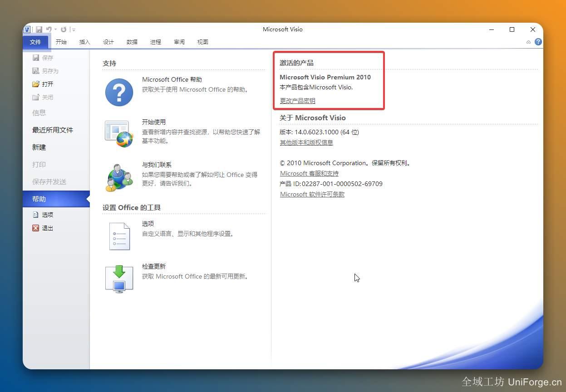Switch to the 开始 ribbon tab

pyautogui.click(x=61, y=42)
